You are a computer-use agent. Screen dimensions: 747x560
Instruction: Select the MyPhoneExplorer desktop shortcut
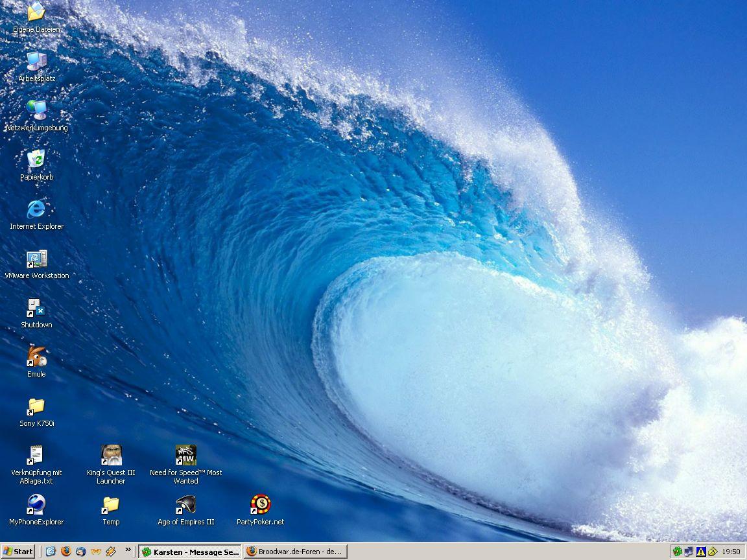pos(36,506)
